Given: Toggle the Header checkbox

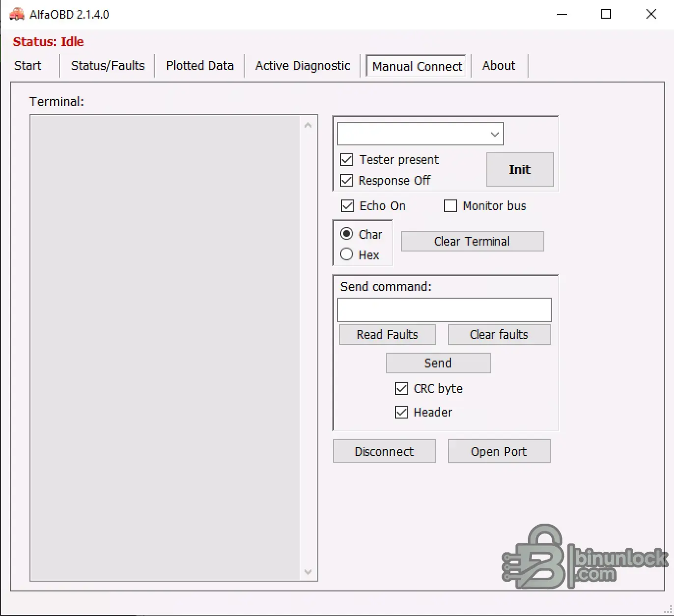Looking at the screenshot, I should click(x=401, y=412).
